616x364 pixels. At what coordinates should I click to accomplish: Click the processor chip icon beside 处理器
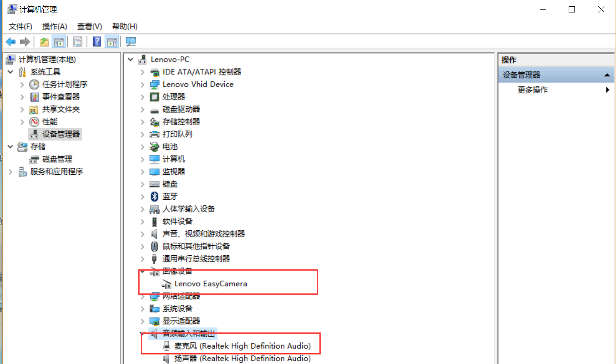[155, 97]
